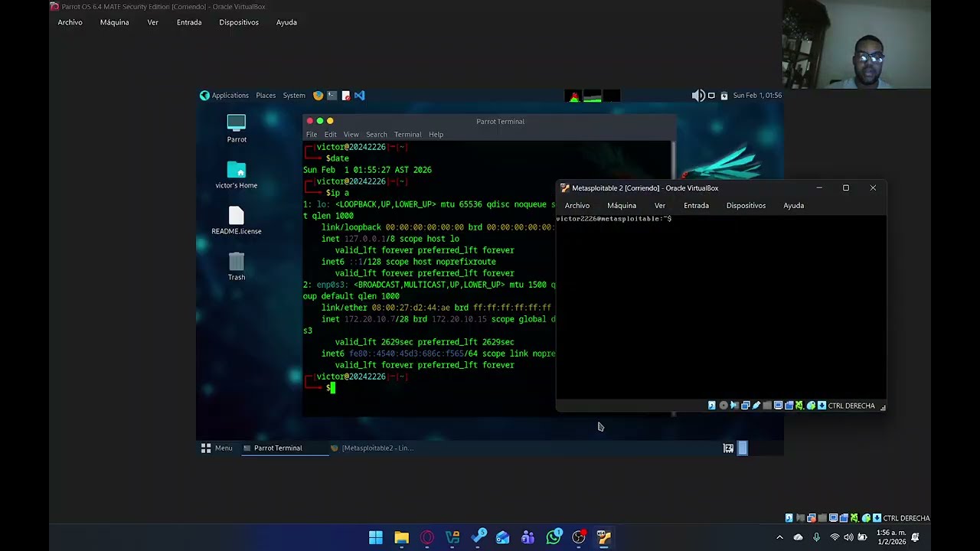Open Visual Studio Code launcher in panel
Image resolution: width=980 pixels, height=551 pixels.
359,96
